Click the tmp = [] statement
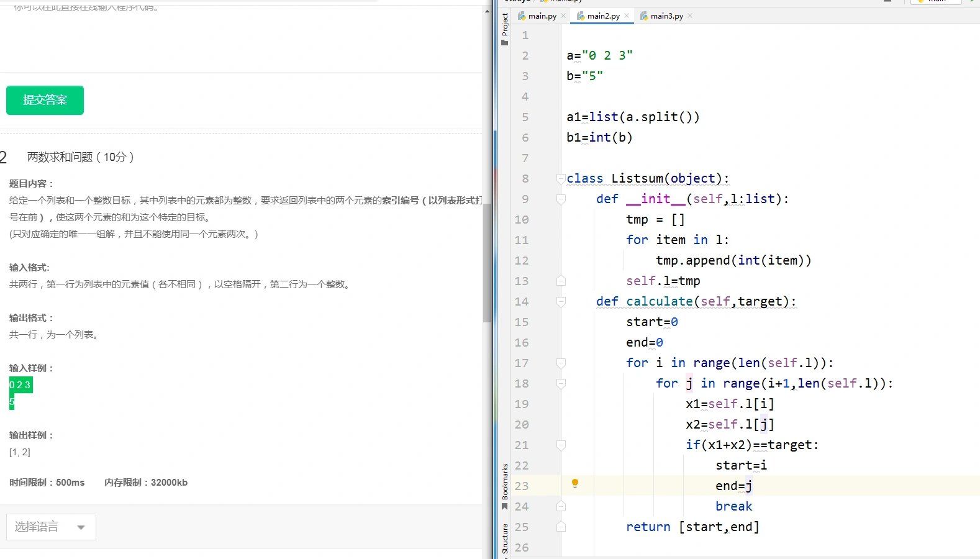Viewport: 980px width, 559px height. point(655,219)
